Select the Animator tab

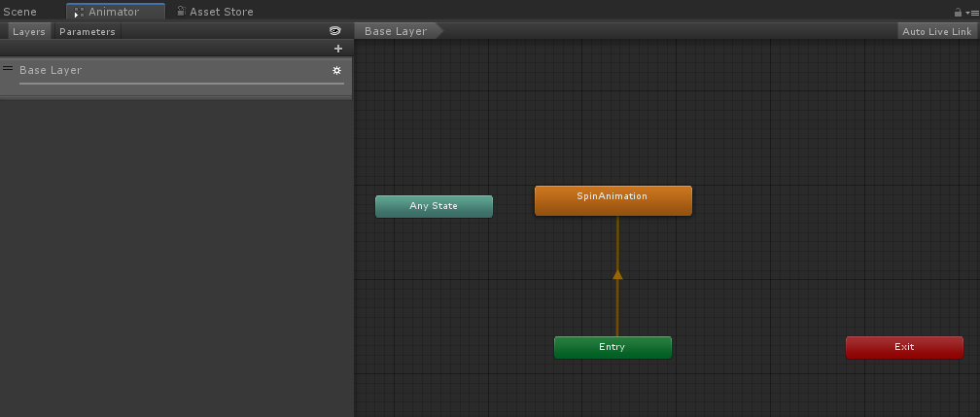tap(114, 12)
